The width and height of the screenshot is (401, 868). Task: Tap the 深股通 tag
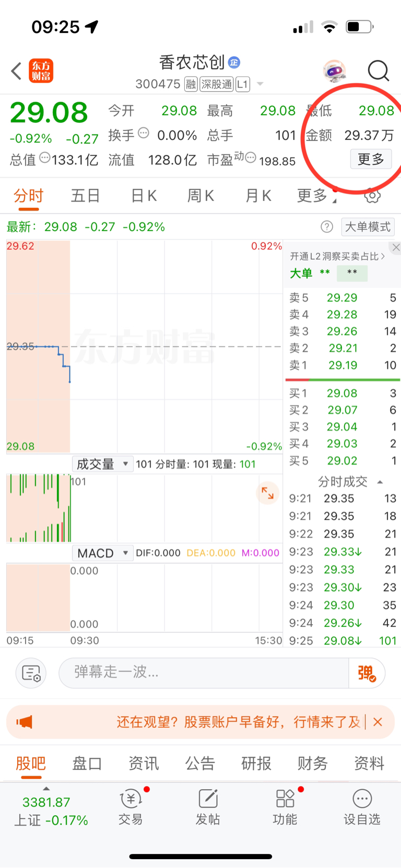[217, 84]
